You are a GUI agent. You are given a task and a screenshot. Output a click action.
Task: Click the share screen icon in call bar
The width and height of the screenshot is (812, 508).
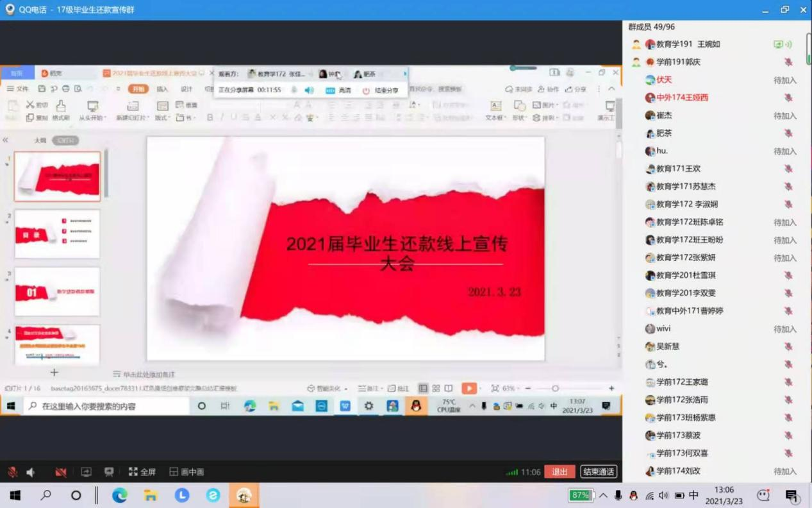click(86, 472)
